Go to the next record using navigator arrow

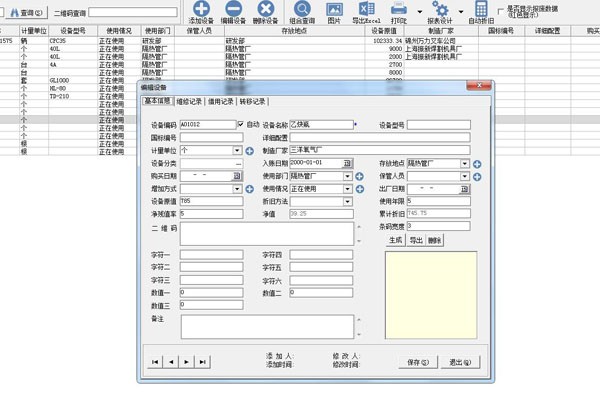pyautogui.click(x=187, y=361)
